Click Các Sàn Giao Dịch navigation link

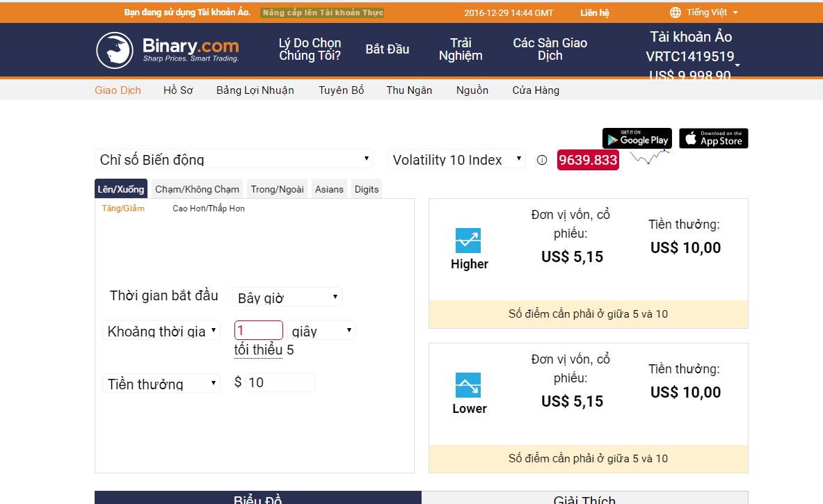coord(550,49)
